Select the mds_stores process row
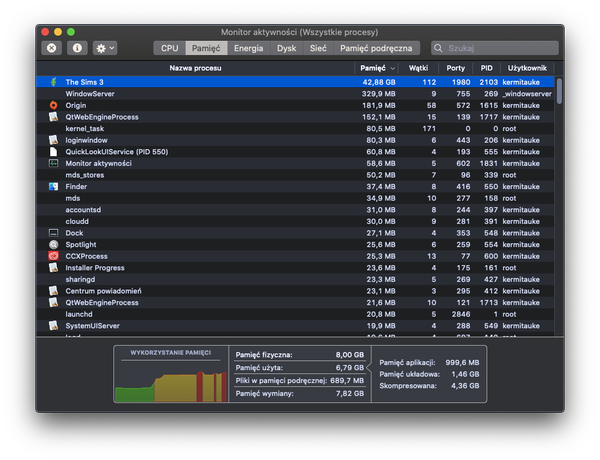Screen dimensions: 600x460 pos(295,175)
